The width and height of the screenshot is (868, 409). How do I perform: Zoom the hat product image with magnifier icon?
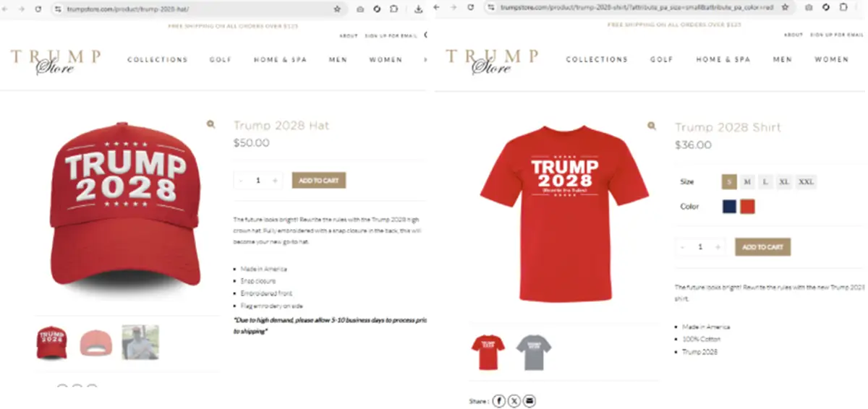(210, 124)
